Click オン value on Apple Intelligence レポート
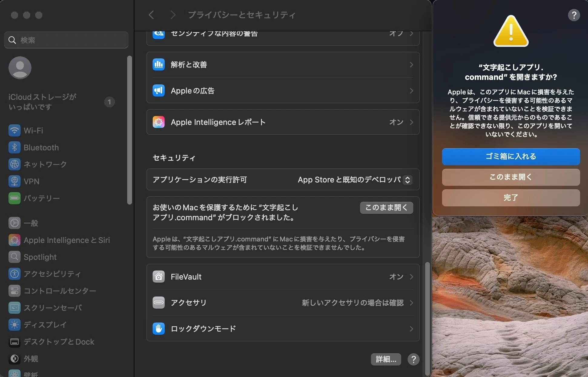 tap(396, 122)
